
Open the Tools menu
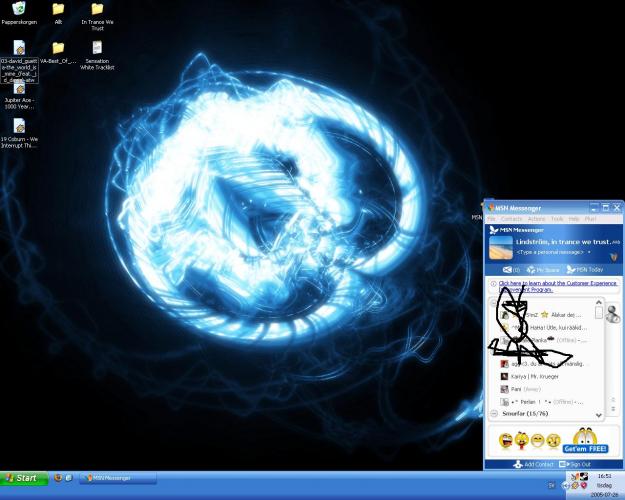click(557, 218)
